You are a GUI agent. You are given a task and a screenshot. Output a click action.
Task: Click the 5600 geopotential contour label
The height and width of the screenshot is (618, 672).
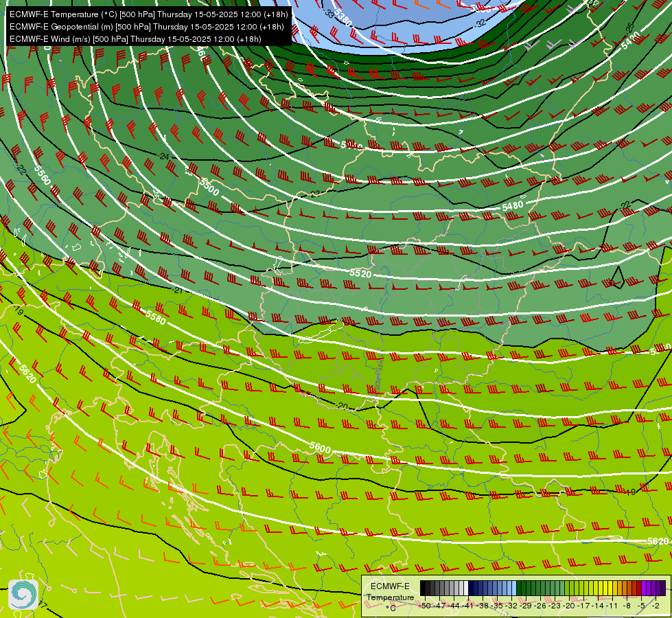[x=320, y=448]
